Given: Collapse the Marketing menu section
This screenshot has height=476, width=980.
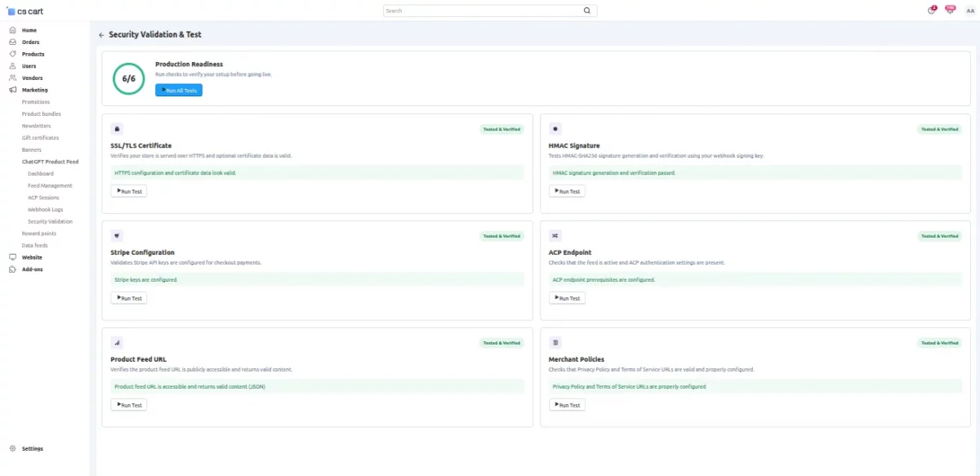Looking at the screenshot, I should point(35,90).
